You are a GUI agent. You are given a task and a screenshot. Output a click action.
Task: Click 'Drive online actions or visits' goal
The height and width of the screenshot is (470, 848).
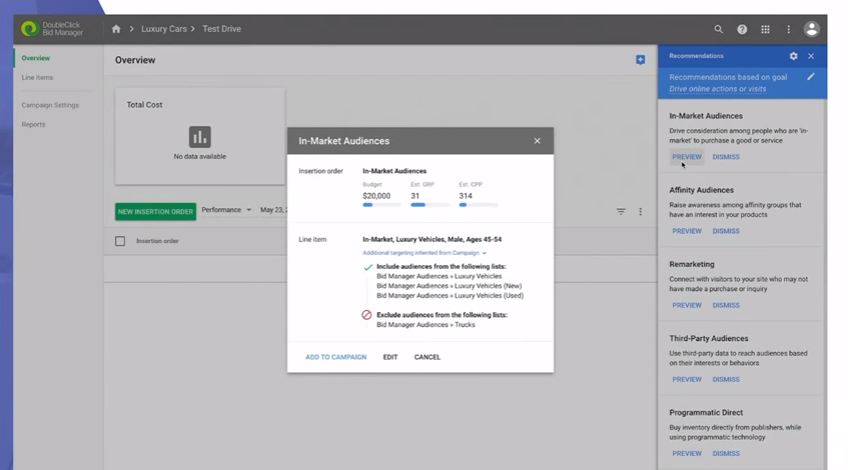pos(717,89)
